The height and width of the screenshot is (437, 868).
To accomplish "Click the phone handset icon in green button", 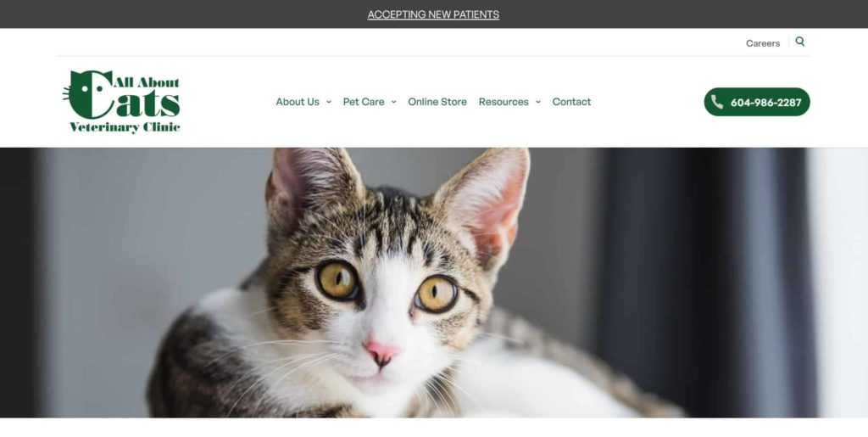I will tap(717, 102).
